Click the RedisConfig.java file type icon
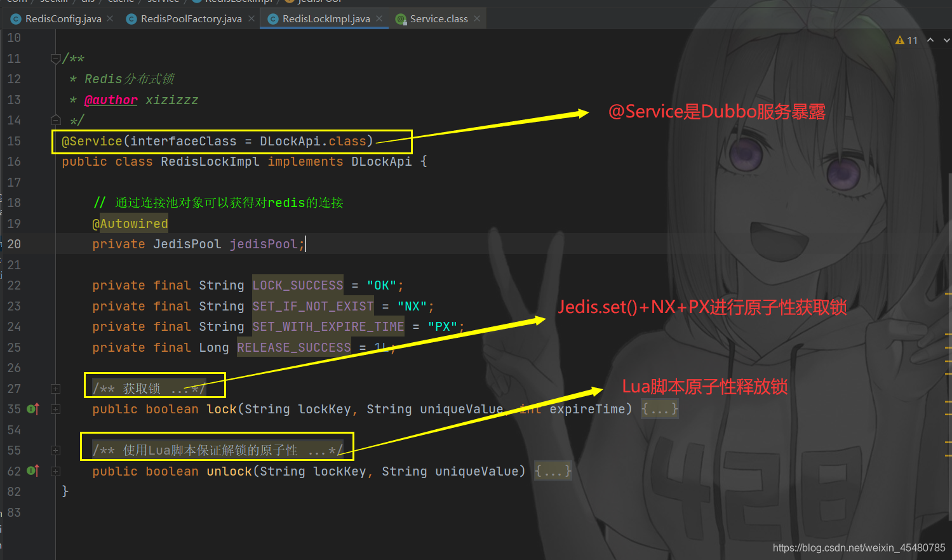The height and width of the screenshot is (560, 952). [x=16, y=19]
